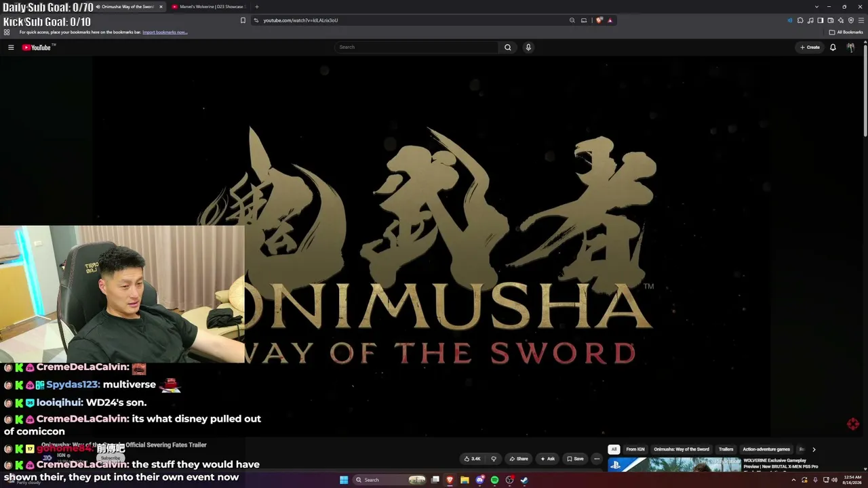Open the YouTube guide hamburger menu
868x488 pixels.
coord(11,47)
